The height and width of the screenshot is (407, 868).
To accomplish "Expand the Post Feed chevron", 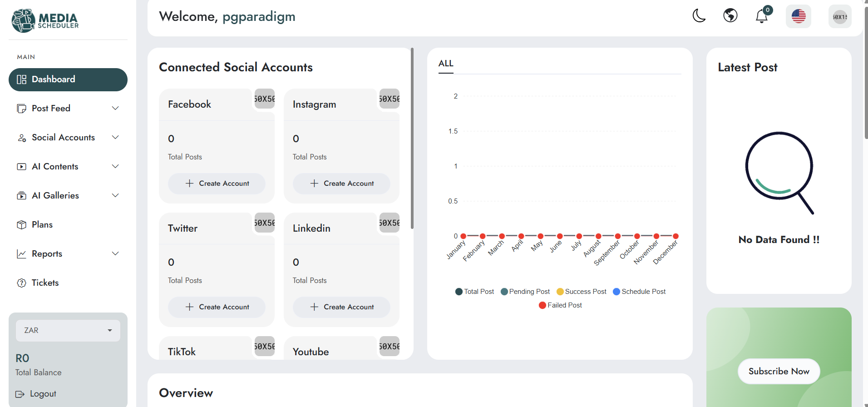I will pos(115,108).
